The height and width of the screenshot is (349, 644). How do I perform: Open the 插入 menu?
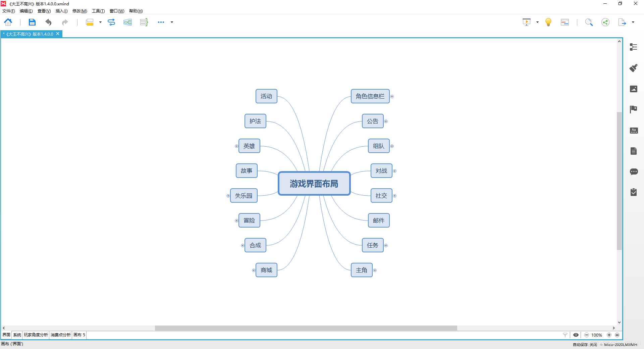click(x=61, y=11)
